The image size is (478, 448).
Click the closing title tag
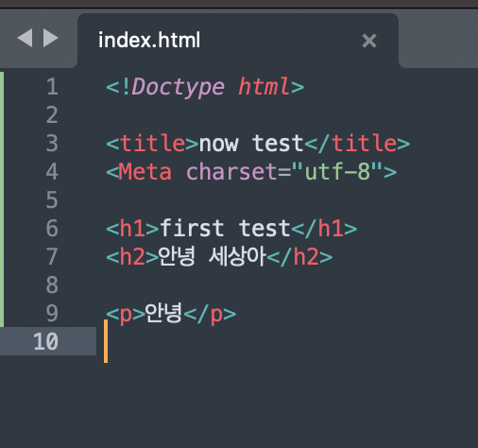point(357,144)
